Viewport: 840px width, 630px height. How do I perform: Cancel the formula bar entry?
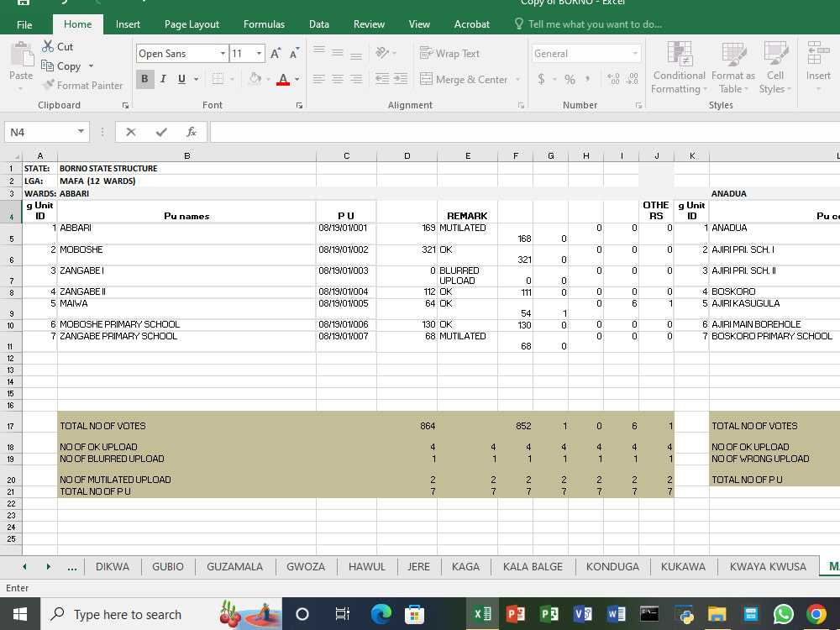[x=131, y=132]
